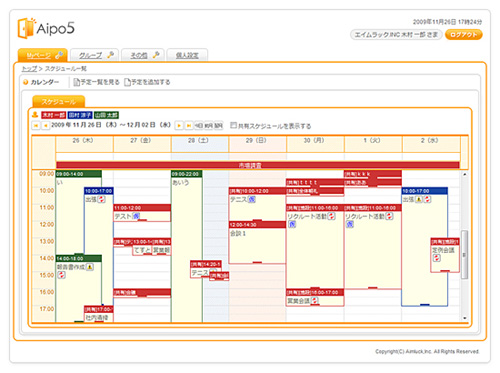Click repeat icon beside Thursday 出張 event
The height and width of the screenshot is (373, 500).
[x=101, y=199]
